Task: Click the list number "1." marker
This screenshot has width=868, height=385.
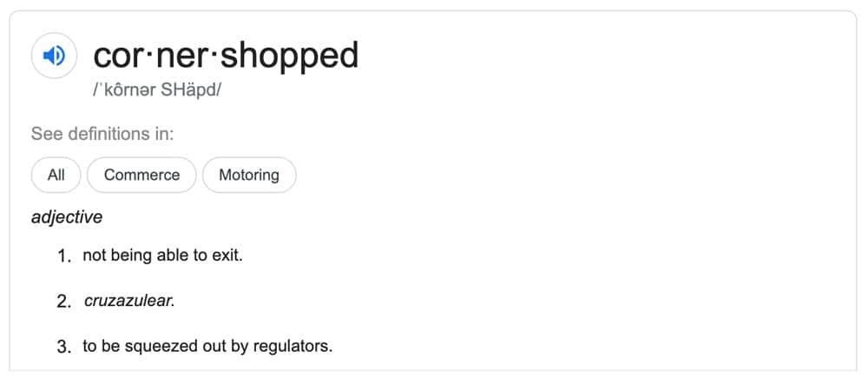Action: pos(63,256)
